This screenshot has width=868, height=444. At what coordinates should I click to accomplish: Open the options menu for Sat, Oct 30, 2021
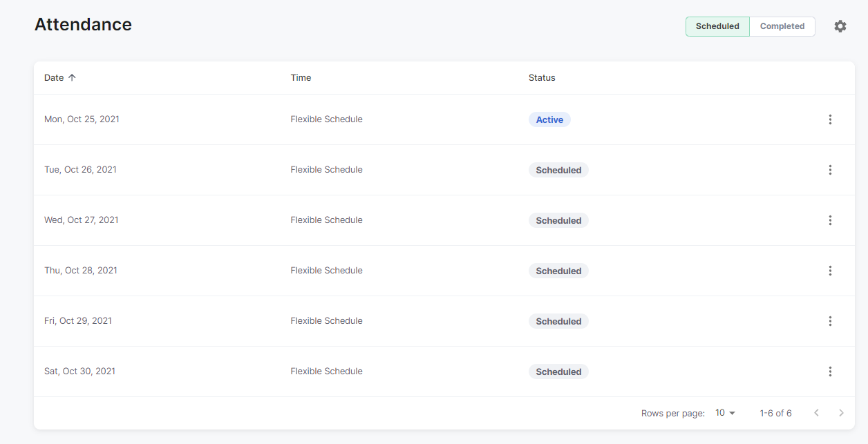point(830,371)
